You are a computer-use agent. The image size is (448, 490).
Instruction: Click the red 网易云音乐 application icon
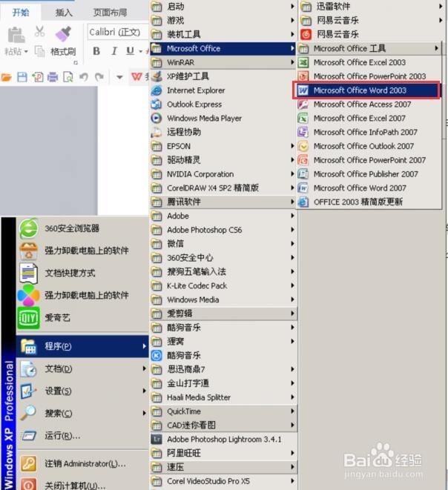(306, 34)
